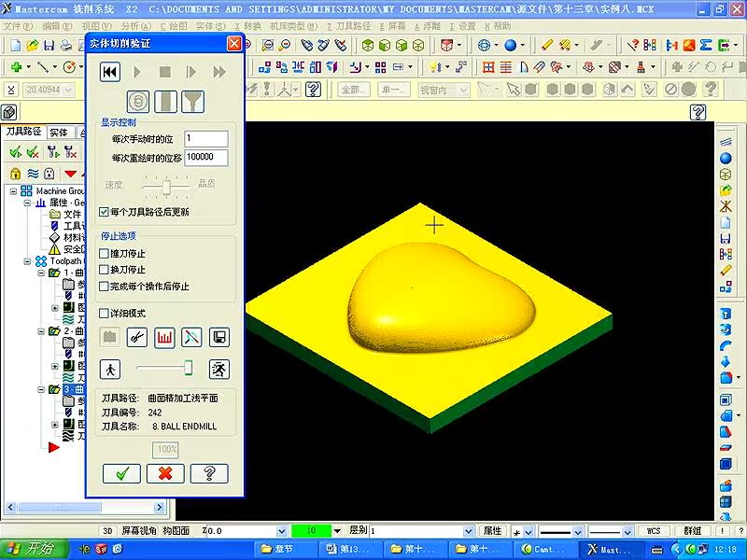The image size is (747, 560).
Task: Collapse the Toolpath Group tree node
Action: (27, 261)
